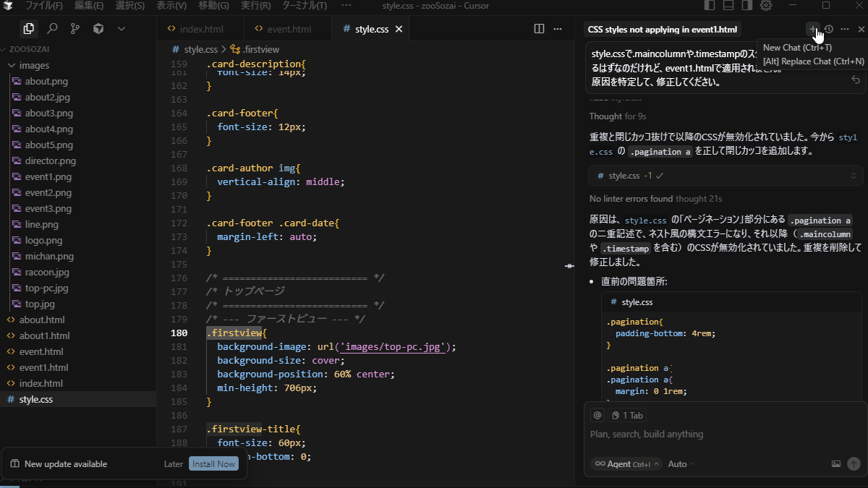Image resolution: width=868 pixels, height=488 pixels.
Task: Open the Search view icon
Action: [x=52, y=29]
